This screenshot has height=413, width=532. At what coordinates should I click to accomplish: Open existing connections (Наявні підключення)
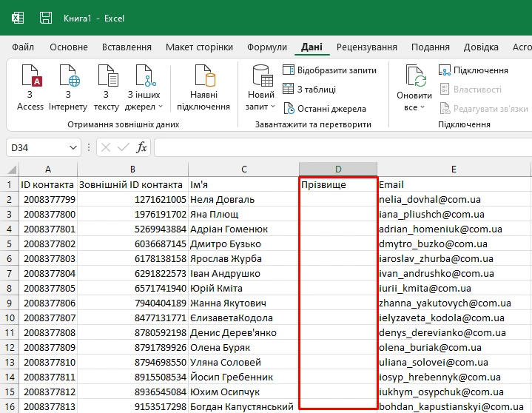pos(203,89)
